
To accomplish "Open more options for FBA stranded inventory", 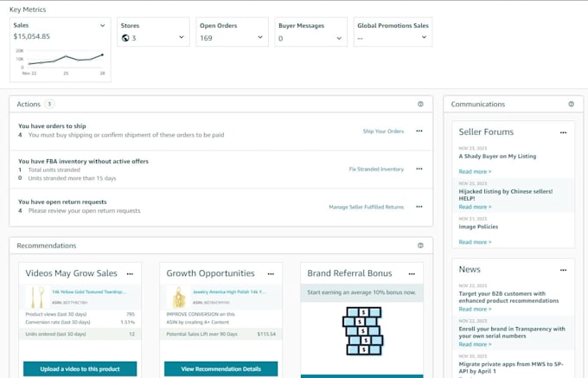I will [x=419, y=169].
